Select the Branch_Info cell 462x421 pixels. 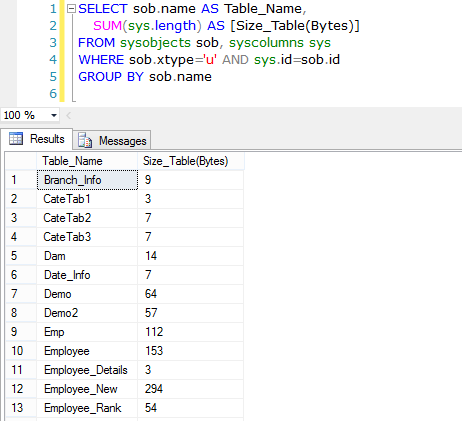(87, 180)
